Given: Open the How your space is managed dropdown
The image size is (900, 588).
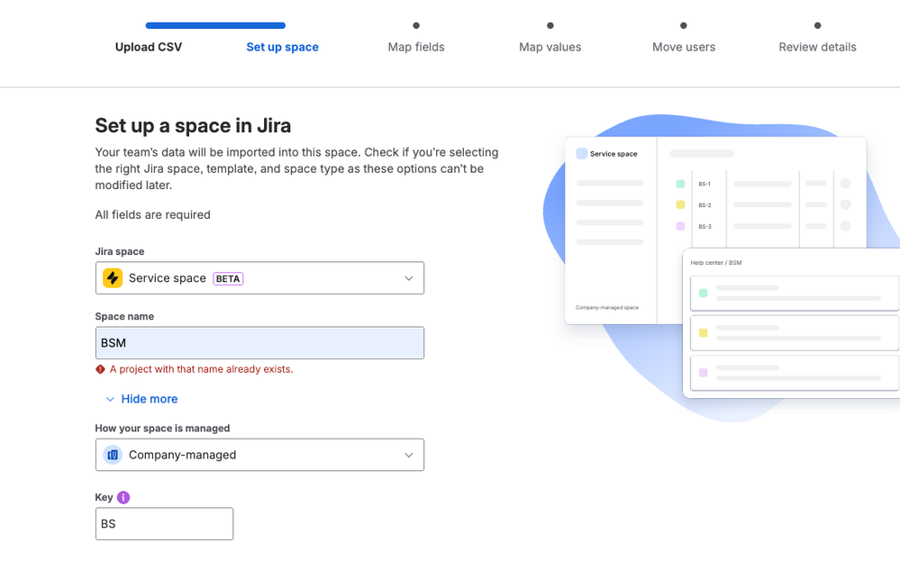Looking at the screenshot, I should pos(259,455).
